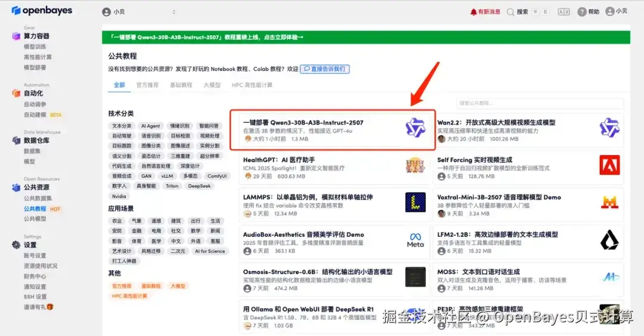Open 模型训练 in the sidebar

35,47
